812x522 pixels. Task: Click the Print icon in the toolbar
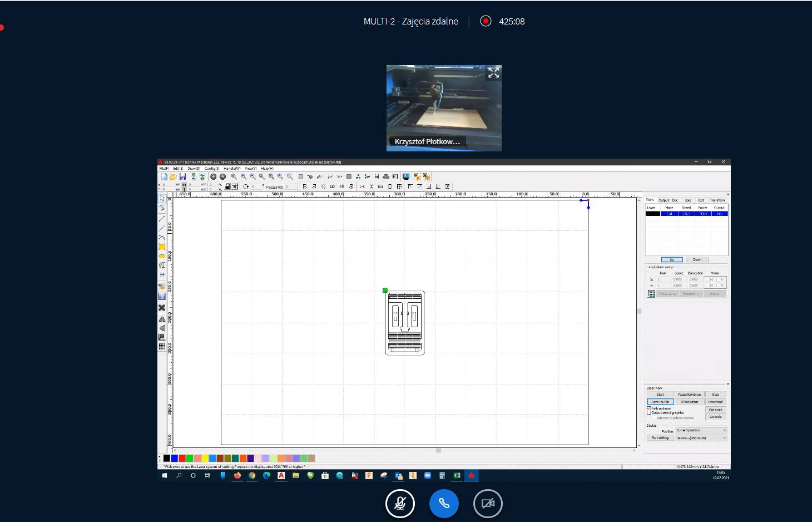(x=386, y=176)
